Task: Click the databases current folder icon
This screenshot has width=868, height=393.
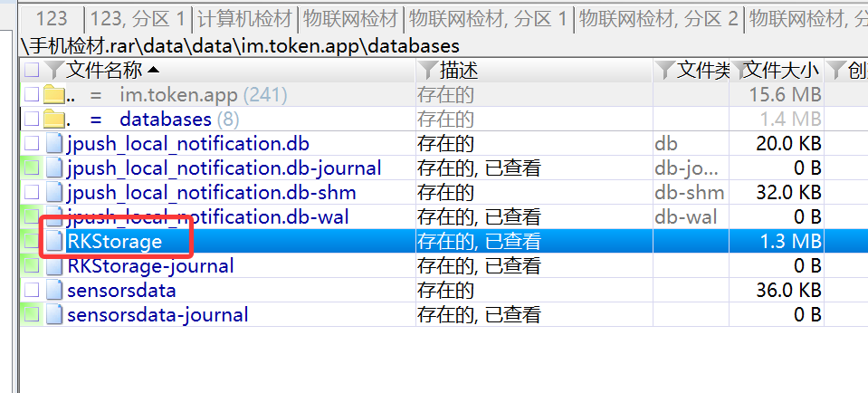Action: click(53, 119)
